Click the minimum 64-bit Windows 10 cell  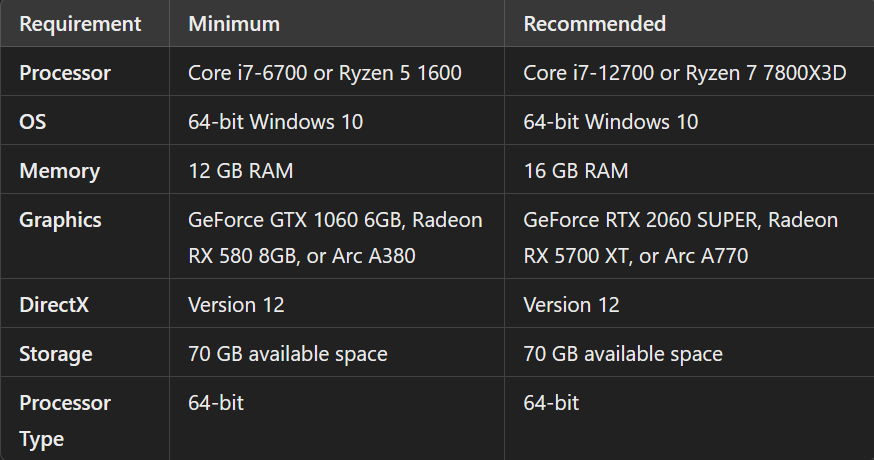pyautogui.click(x=275, y=122)
